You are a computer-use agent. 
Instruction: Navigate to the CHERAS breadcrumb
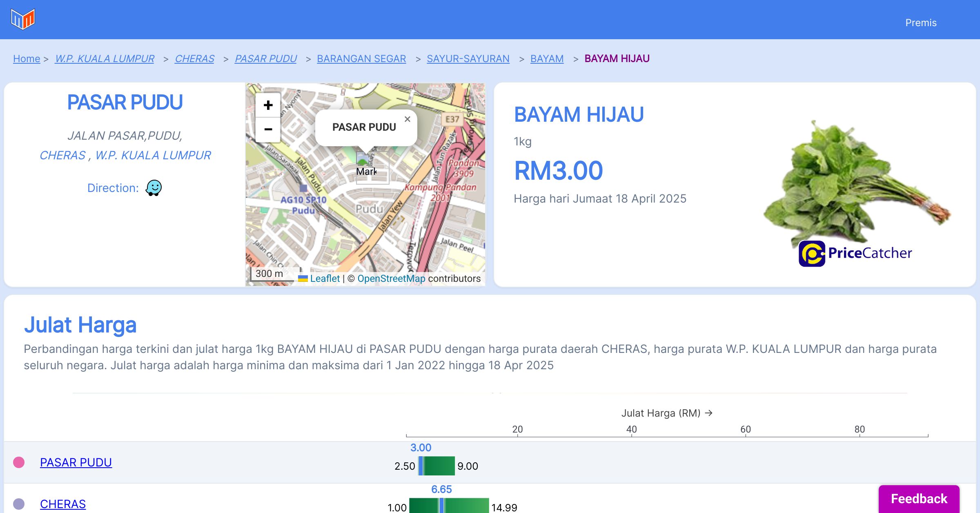(194, 59)
